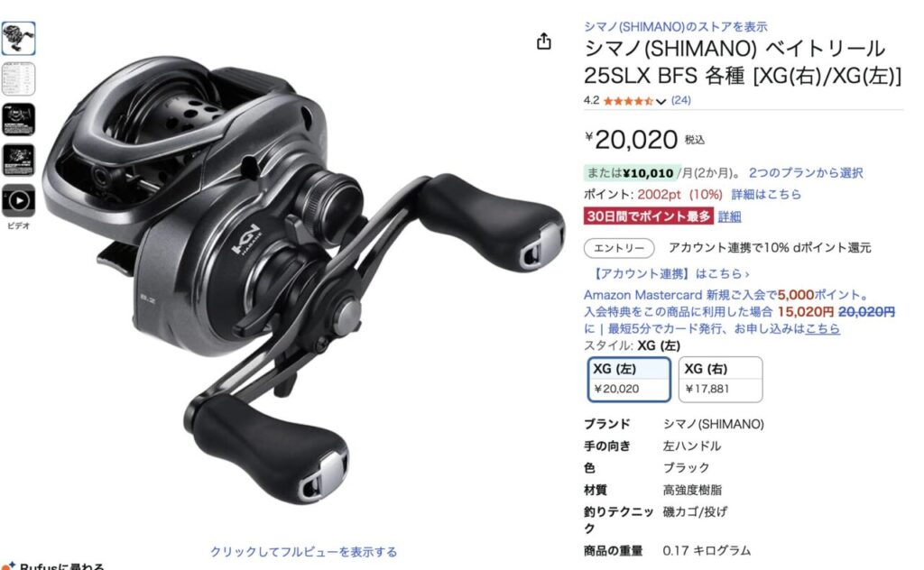924x570 pixels.
Task: Click こちら in Mastercard application text
Action: [823, 328]
